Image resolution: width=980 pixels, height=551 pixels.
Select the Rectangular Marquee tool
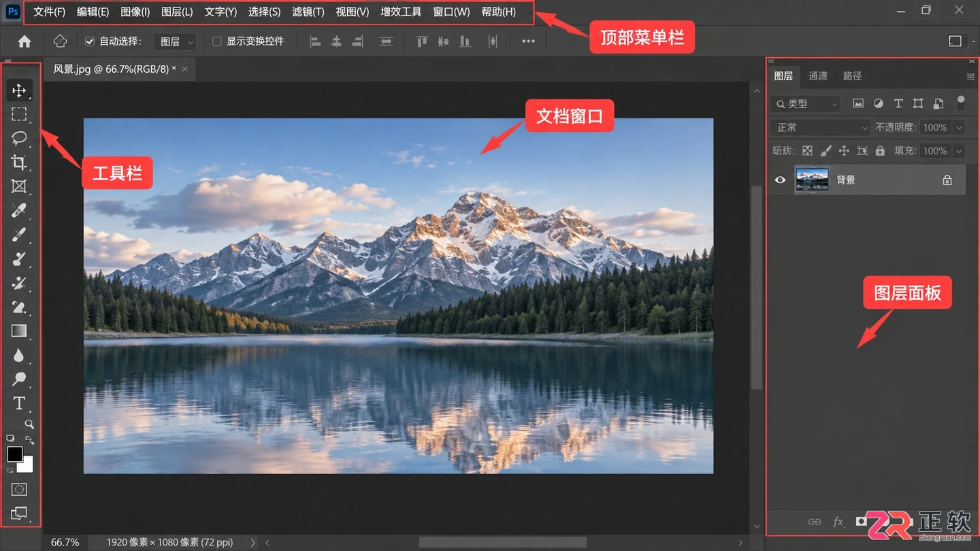tap(19, 114)
